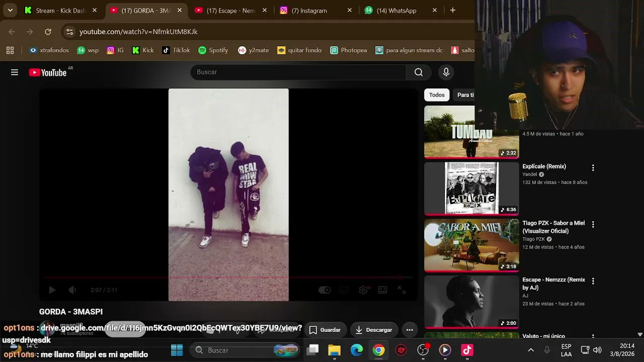Click the Escape - Nemzzz (Remix by AJ) title
Image resolution: width=644 pixels, height=362 pixels.
tap(553, 284)
